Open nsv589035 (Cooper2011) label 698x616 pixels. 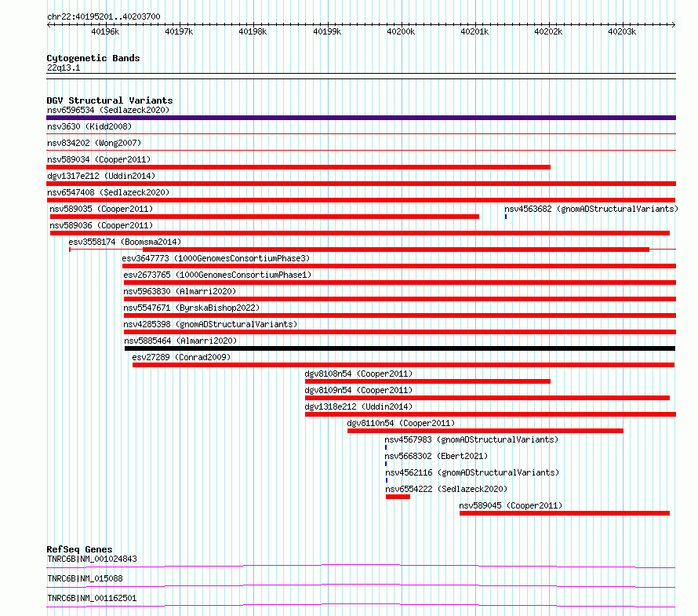pos(101,209)
